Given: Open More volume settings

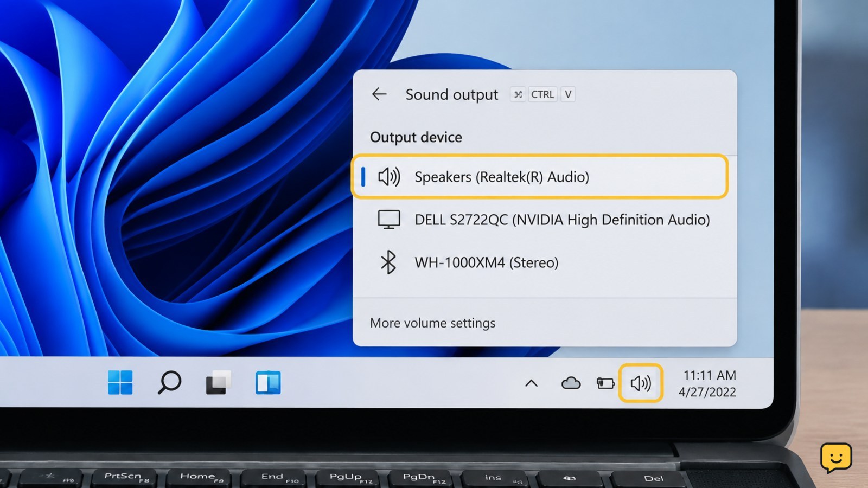Looking at the screenshot, I should pyautogui.click(x=432, y=323).
